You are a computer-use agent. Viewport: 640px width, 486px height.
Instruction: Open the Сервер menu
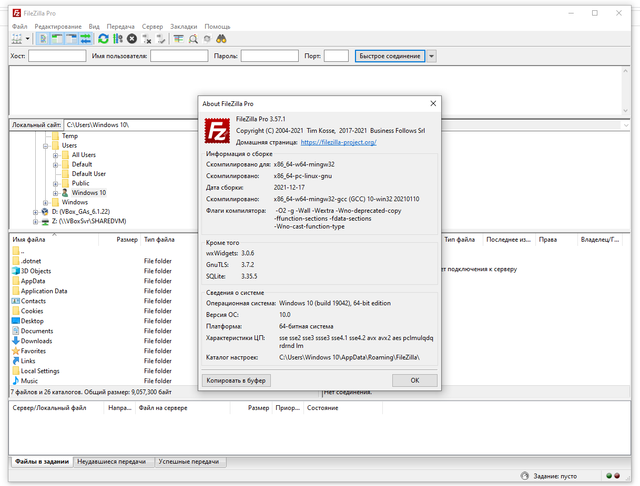pyautogui.click(x=152, y=27)
